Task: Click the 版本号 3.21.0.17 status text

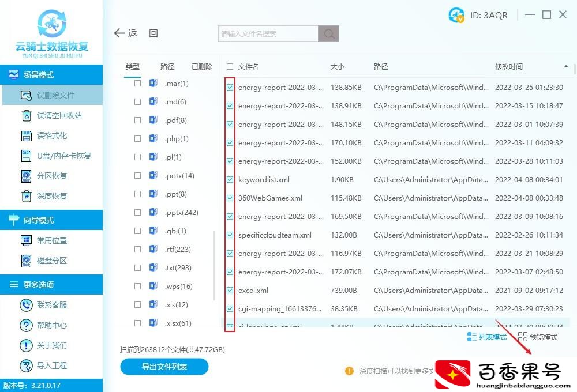Action: tap(32, 385)
